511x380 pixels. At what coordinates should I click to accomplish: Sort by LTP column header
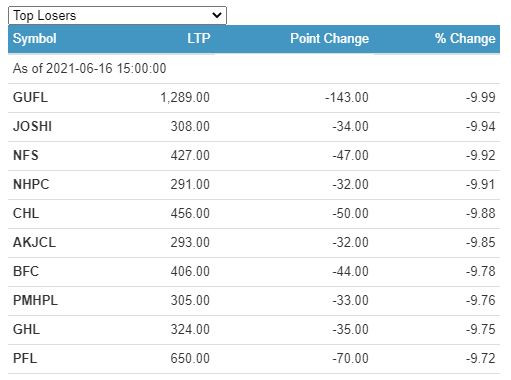(198, 39)
